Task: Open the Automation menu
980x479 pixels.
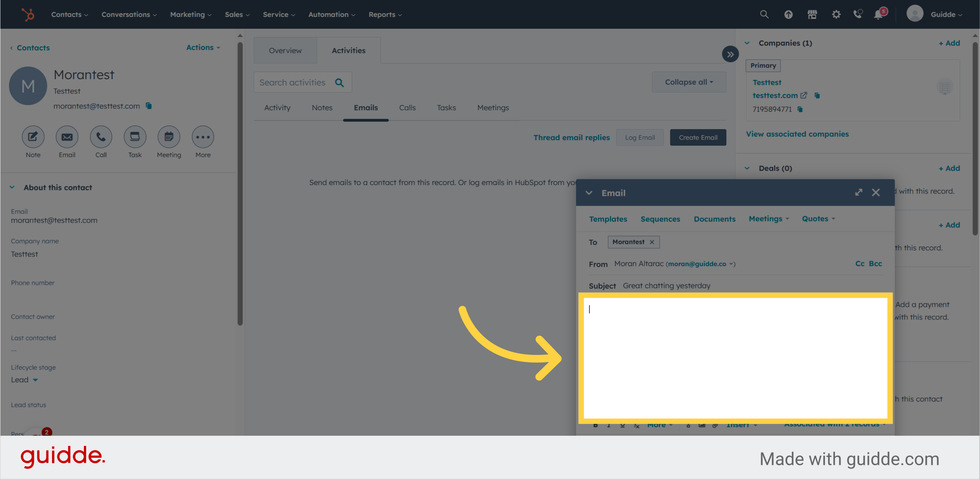Action: [x=332, y=15]
